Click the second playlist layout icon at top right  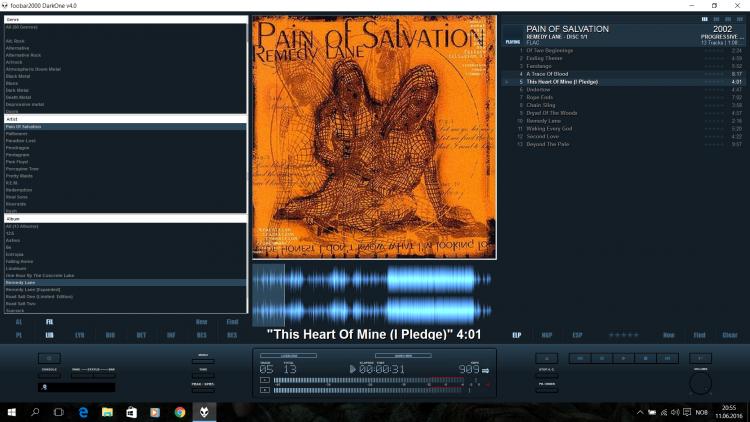(716, 19)
